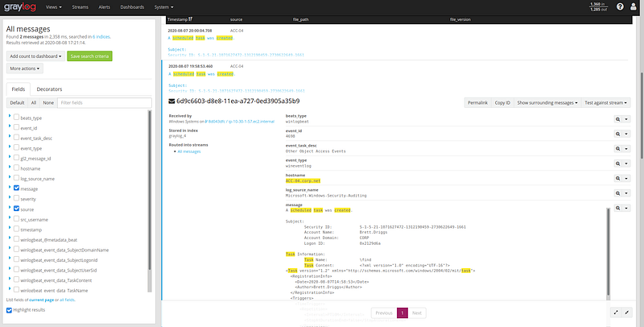Screen dimensions: 644x327
Task: Click the Next pagination button
Action: click(x=417, y=313)
